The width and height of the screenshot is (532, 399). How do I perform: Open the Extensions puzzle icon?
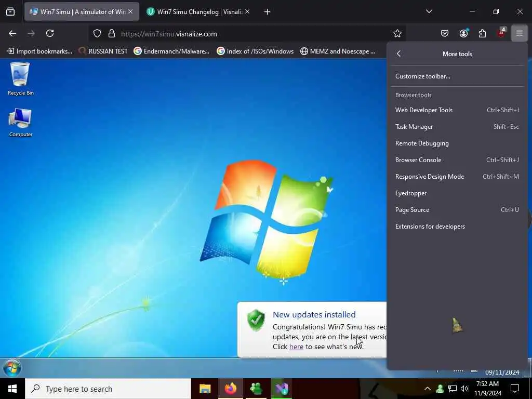point(482,33)
